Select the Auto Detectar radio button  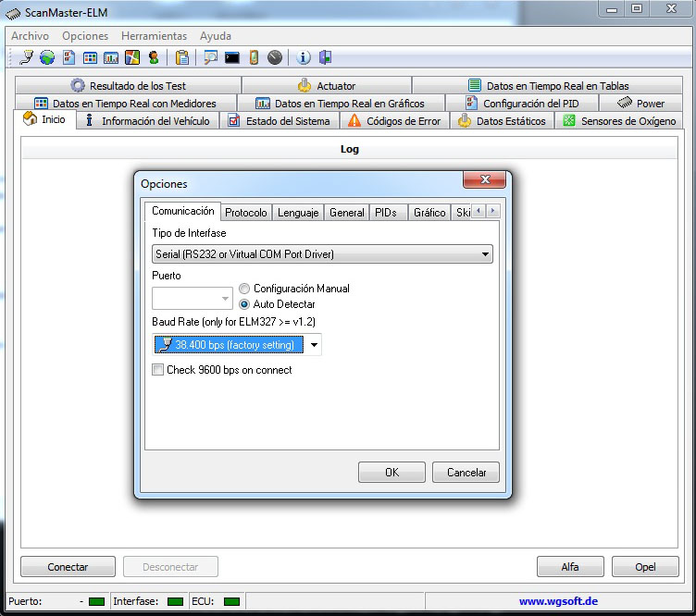click(x=245, y=303)
